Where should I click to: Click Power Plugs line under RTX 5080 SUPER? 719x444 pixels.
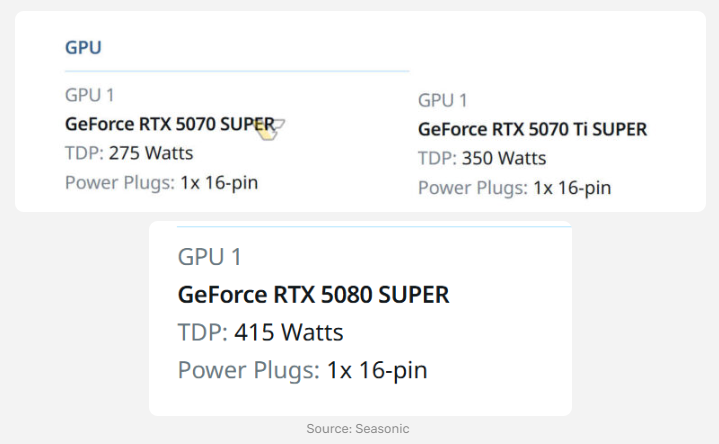[303, 370]
